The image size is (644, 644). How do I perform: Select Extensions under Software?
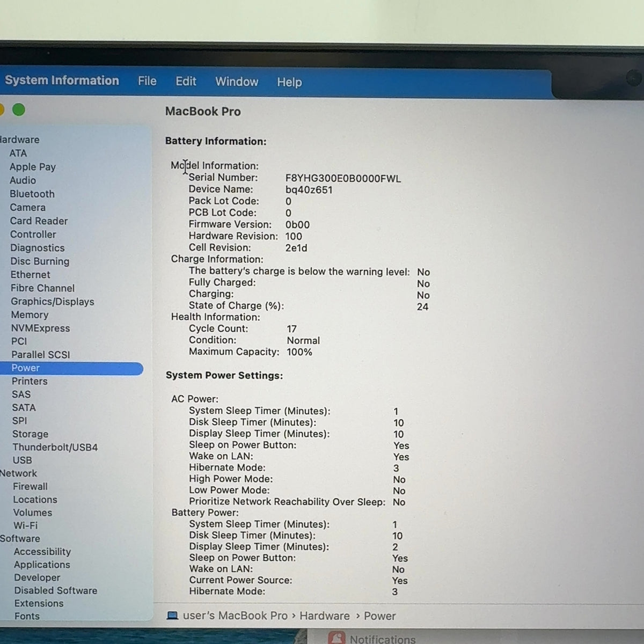pos(39,603)
